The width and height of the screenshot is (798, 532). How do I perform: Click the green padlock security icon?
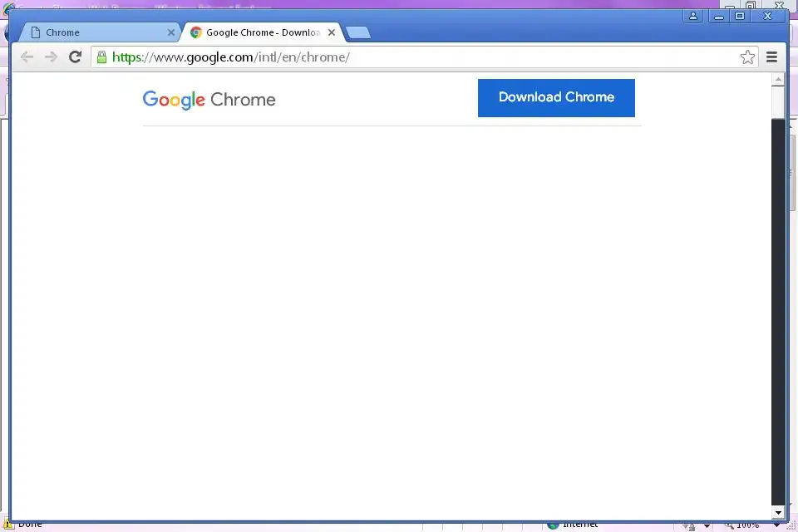tap(101, 57)
